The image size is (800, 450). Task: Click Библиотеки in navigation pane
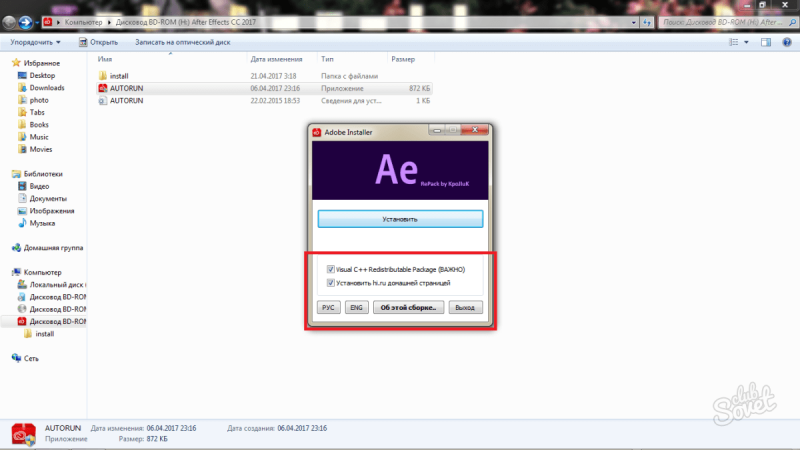pos(43,174)
